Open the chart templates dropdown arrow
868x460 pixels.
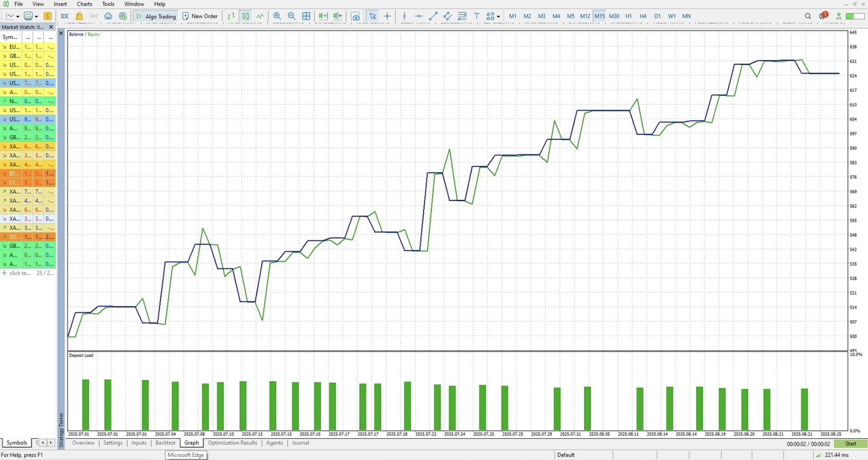coord(36,16)
